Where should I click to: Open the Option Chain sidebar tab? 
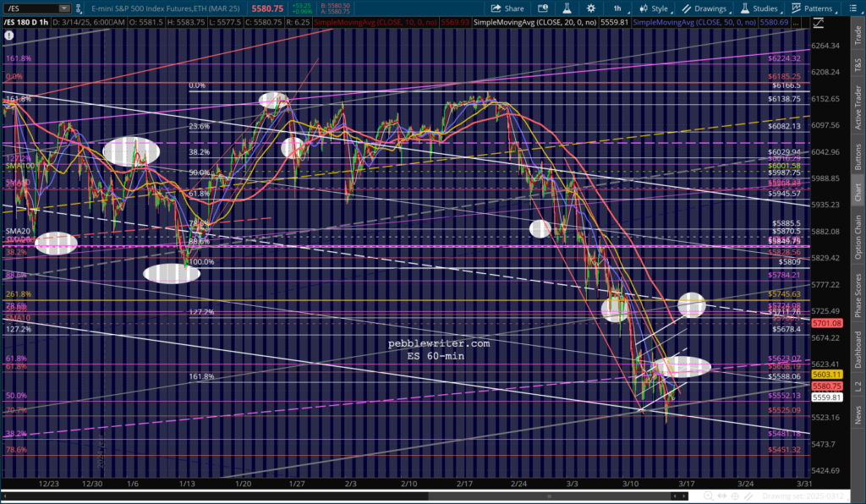[858, 237]
